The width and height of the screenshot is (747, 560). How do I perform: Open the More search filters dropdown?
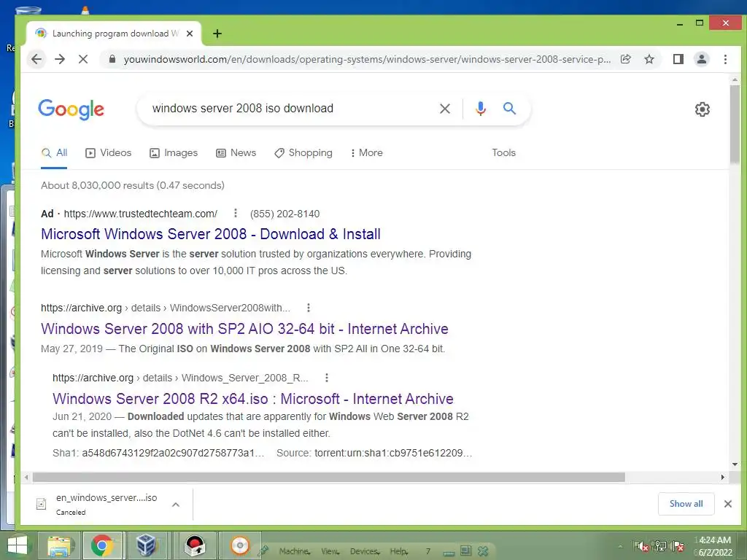(x=366, y=153)
